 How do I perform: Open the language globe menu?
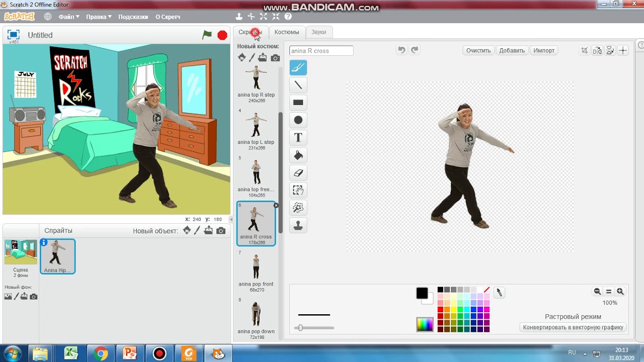pos(48,17)
